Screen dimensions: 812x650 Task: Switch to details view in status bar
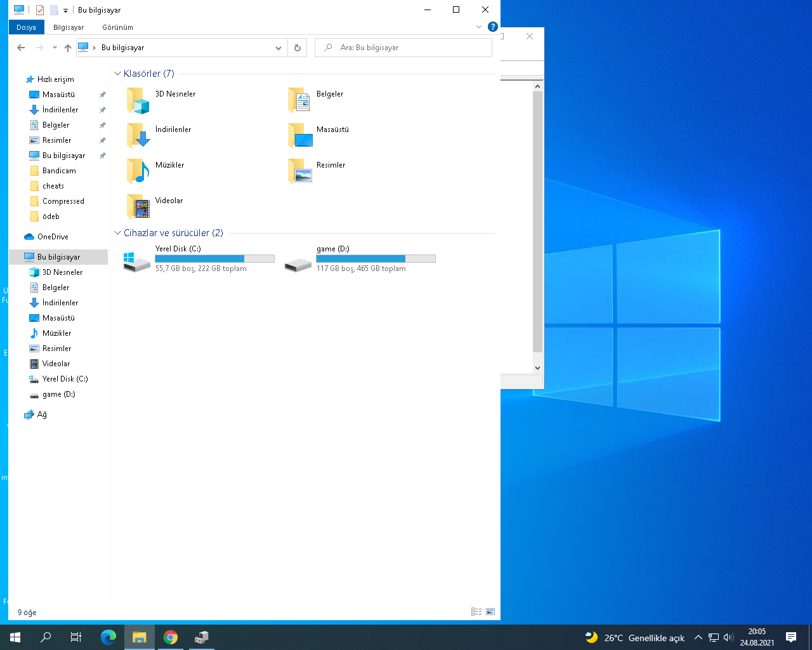click(476, 612)
